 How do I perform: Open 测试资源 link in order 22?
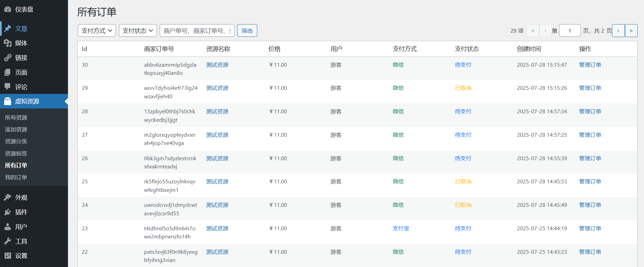click(217, 252)
